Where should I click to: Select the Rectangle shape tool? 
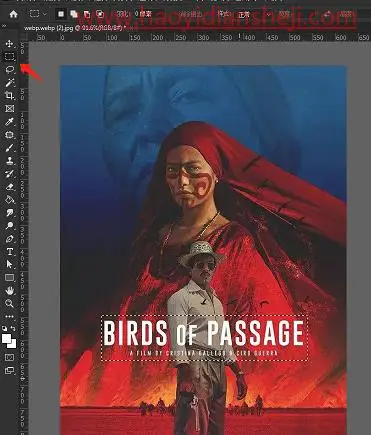[x=9, y=278]
